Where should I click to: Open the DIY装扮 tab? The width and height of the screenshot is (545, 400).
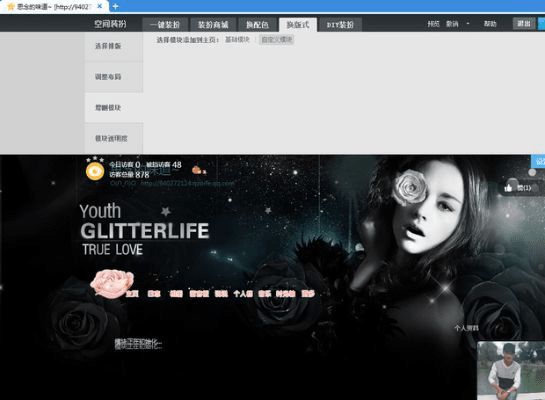[340, 25]
